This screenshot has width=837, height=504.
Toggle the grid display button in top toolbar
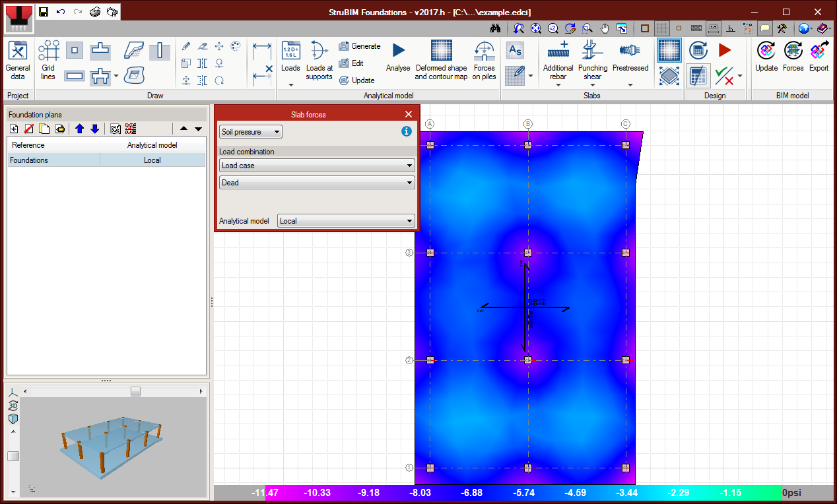(x=661, y=28)
